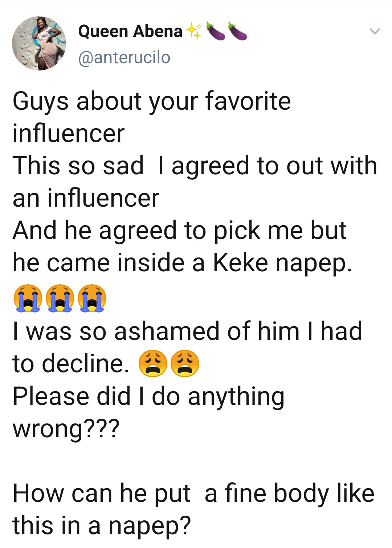Click the first eggplant emoji
Image resolution: width=392 pixels, height=548 pixels.
[x=216, y=31]
